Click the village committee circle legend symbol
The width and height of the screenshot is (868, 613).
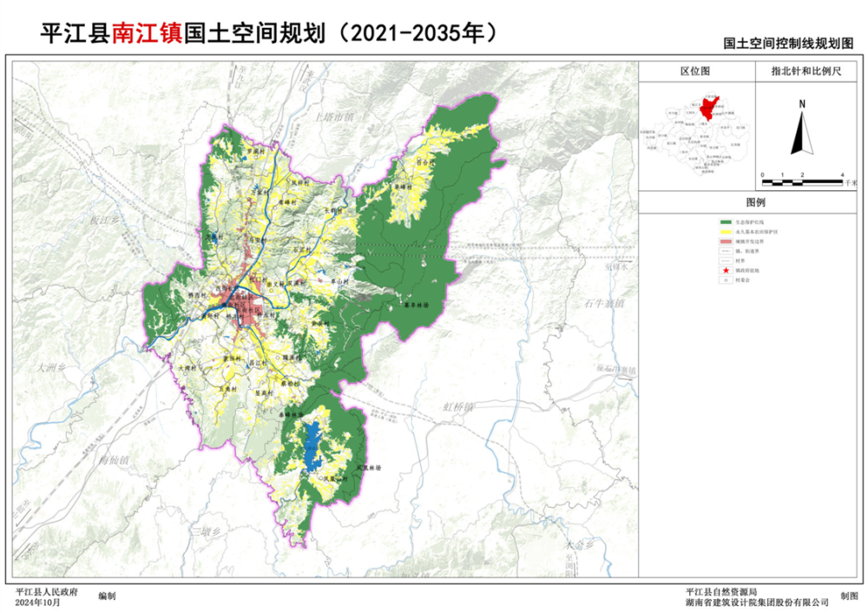(x=726, y=281)
